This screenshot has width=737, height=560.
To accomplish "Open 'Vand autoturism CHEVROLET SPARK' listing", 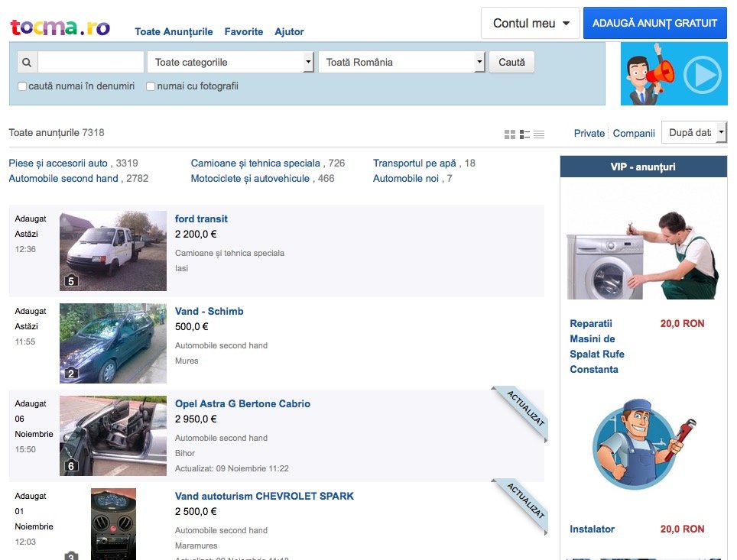I will 265,497.
